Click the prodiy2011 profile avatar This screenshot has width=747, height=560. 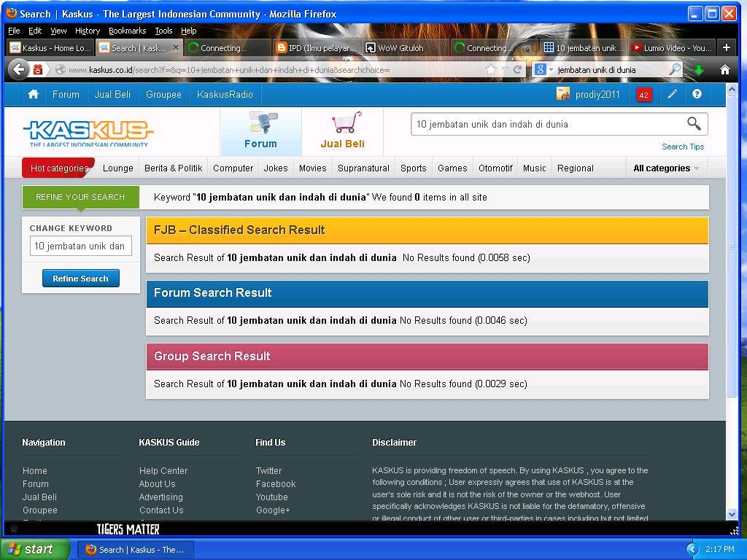(563, 94)
